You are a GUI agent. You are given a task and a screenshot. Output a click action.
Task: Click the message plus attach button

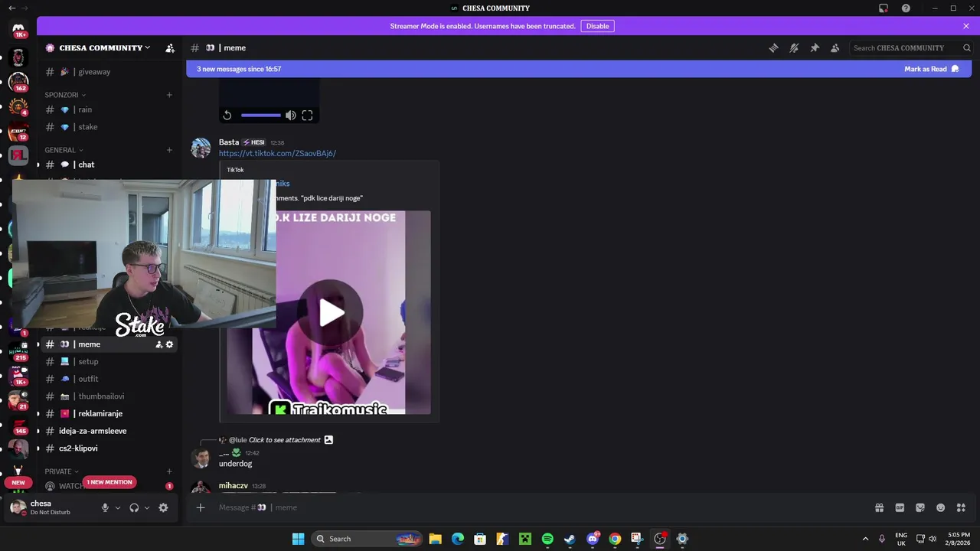pyautogui.click(x=201, y=507)
